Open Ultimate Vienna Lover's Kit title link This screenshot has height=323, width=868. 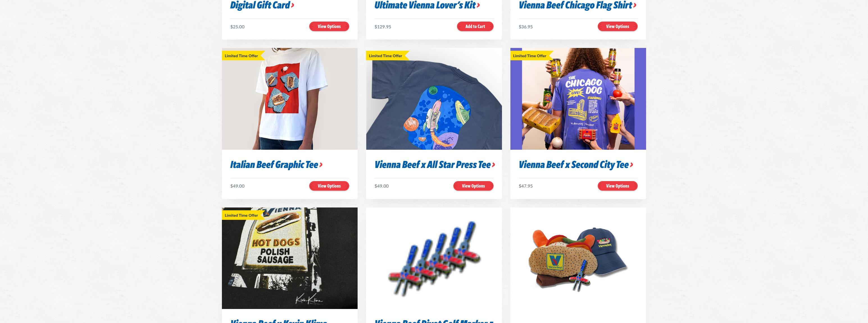coord(425,5)
